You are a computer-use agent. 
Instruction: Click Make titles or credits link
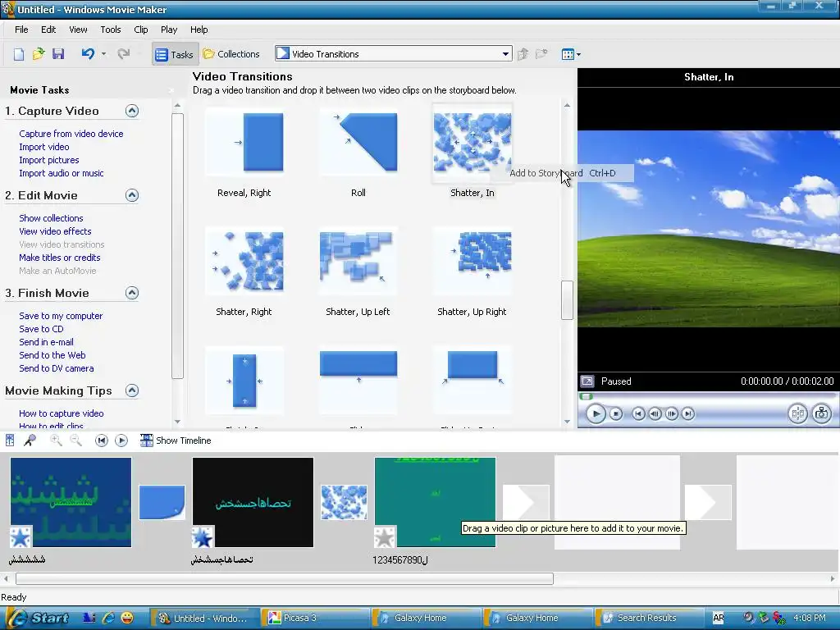(59, 258)
